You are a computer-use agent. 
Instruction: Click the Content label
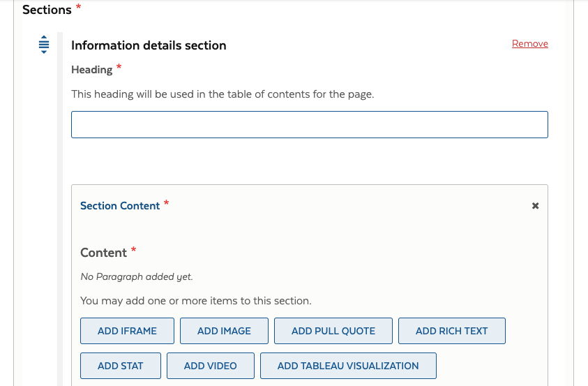[103, 253]
